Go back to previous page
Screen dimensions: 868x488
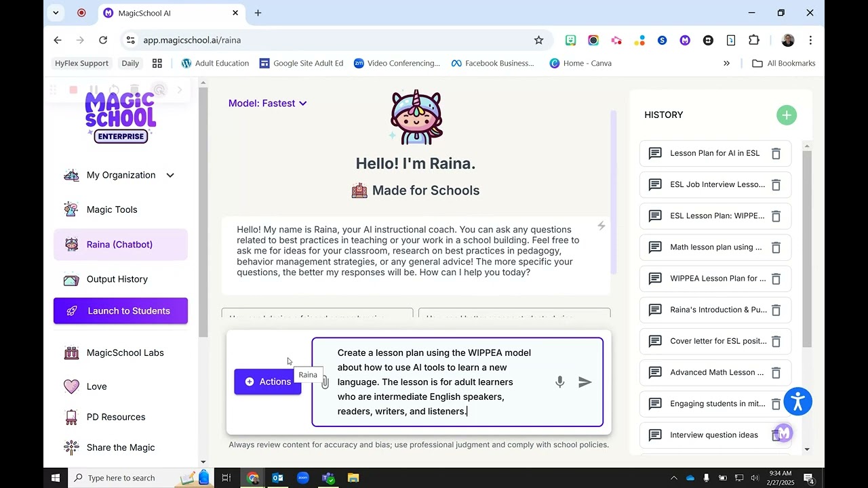(58, 40)
